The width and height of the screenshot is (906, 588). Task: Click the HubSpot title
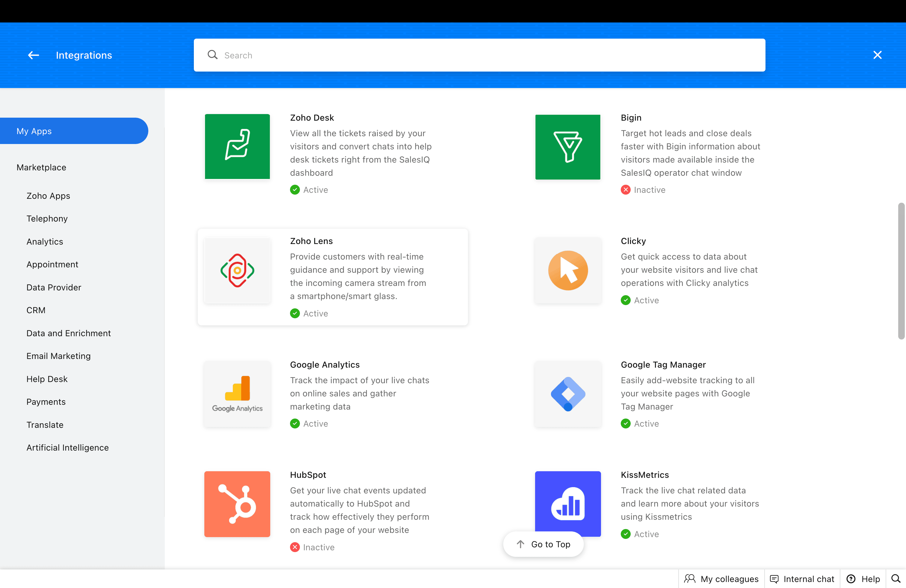[x=308, y=475]
